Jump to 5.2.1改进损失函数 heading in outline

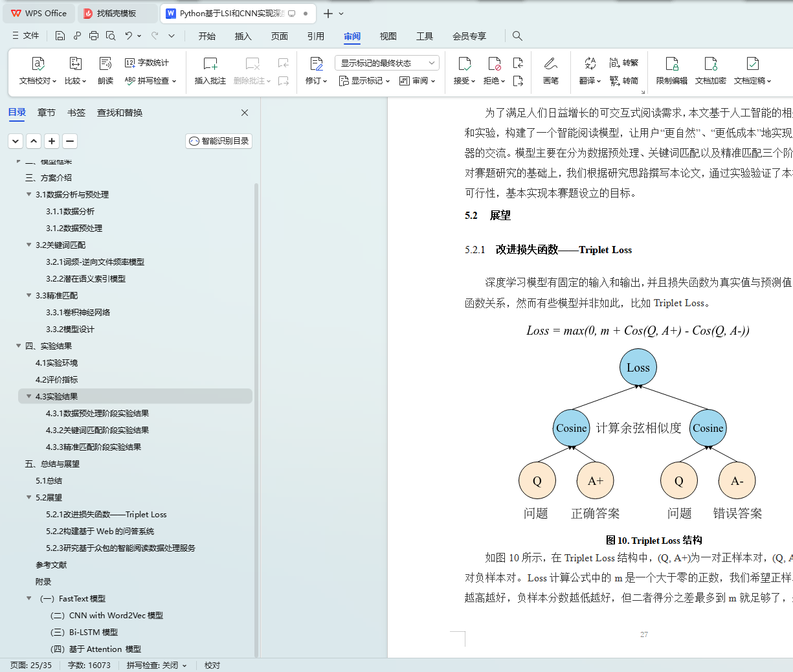(x=106, y=514)
